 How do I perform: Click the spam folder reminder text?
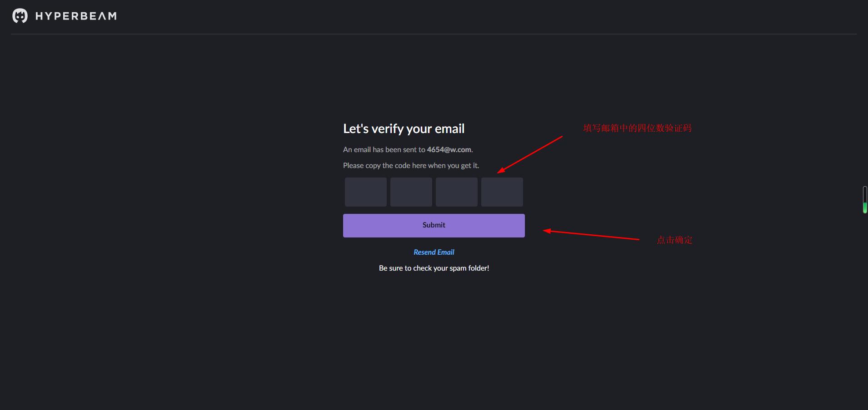tap(434, 268)
